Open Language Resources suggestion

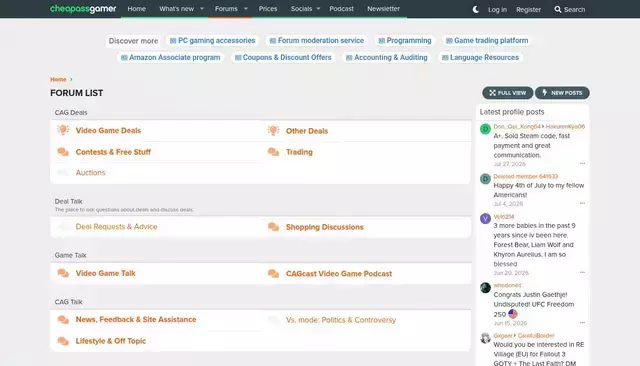480,58
